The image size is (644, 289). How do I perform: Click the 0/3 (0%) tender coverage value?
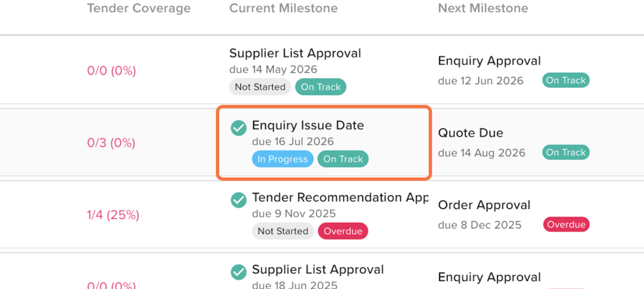(x=111, y=143)
